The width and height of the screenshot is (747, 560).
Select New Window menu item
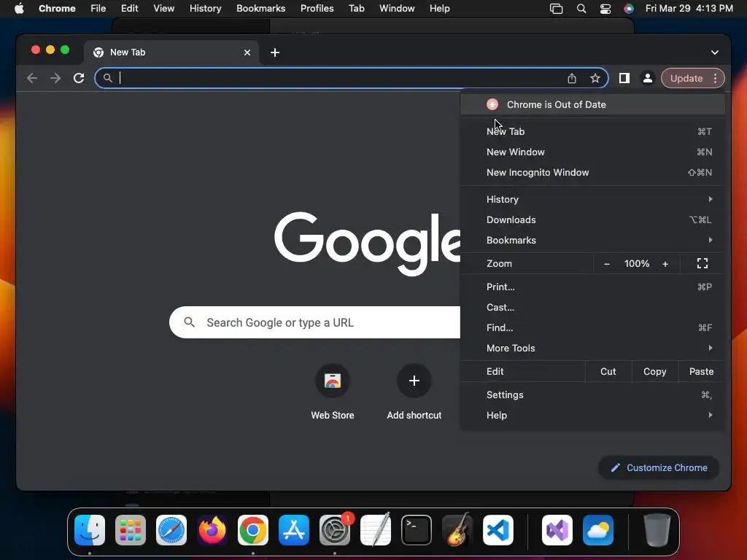[x=592, y=152]
